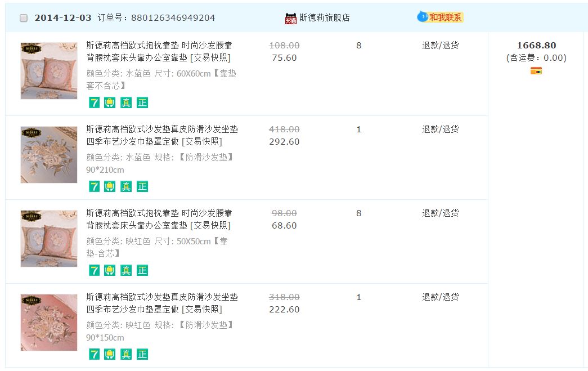
Task: Click the credit card payment icon under total
Action: pyautogui.click(x=536, y=71)
